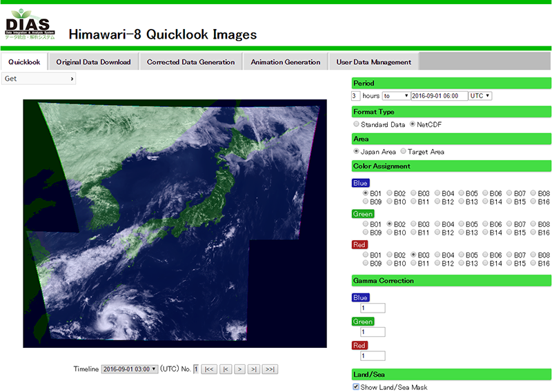This screenshot has height=392, width=552.
Task: Uncheck Show Land/Sea Mask
Action: coord(356,387)
